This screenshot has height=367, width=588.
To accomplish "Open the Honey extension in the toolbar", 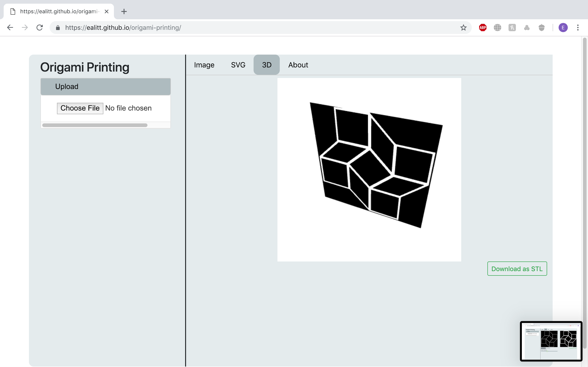I will 512,28.
